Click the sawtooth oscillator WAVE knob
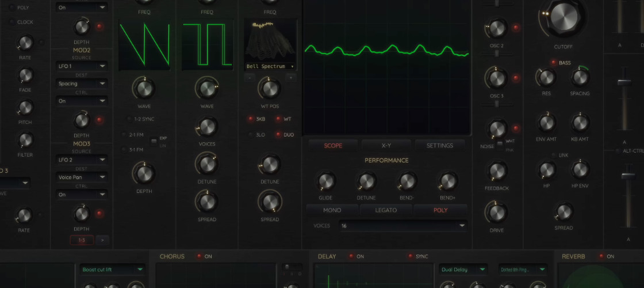 point(144,88)
